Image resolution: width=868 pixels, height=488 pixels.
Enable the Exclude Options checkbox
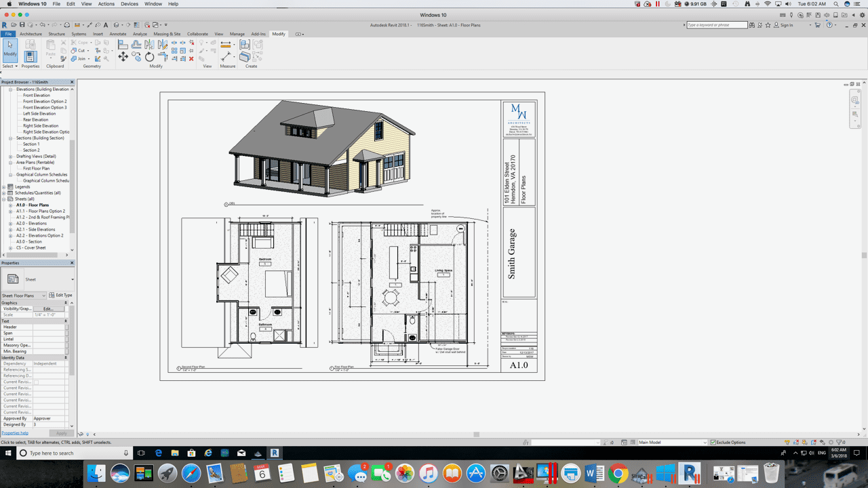(713, 442)
